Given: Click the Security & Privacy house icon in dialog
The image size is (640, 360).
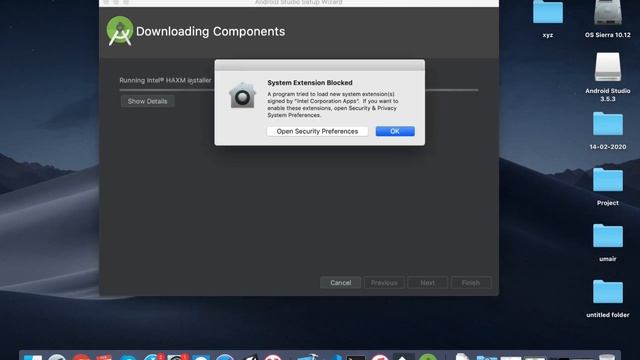Looking at the screenshot, I should [x=242, y=96].
